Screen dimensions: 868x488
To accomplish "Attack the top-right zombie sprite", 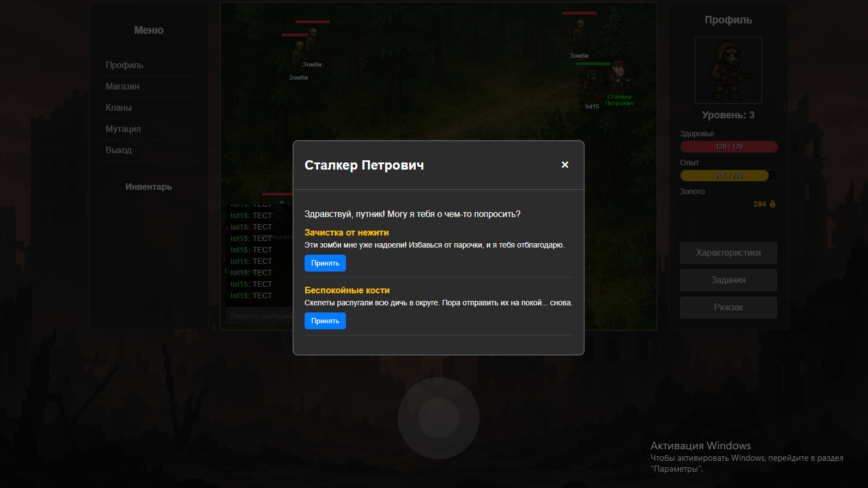I will pyautogui.click(x=579, y=34).
